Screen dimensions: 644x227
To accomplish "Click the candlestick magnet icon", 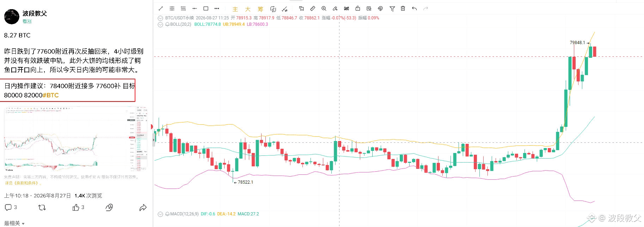I will tap(346, 8).
